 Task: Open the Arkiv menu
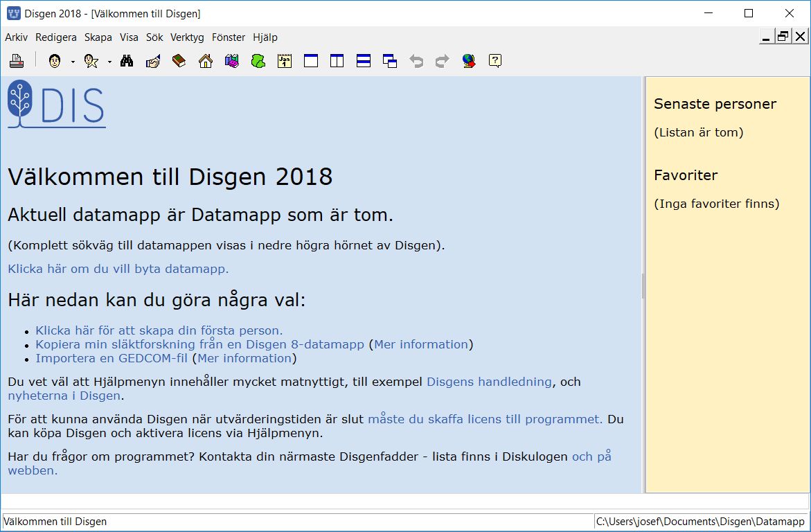(x=17, y=37)
